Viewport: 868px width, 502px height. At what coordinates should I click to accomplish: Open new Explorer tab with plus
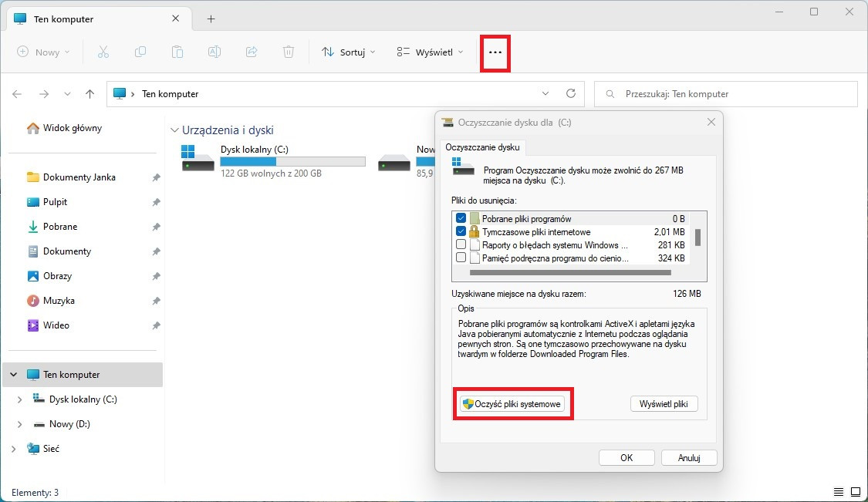(211, 19)
